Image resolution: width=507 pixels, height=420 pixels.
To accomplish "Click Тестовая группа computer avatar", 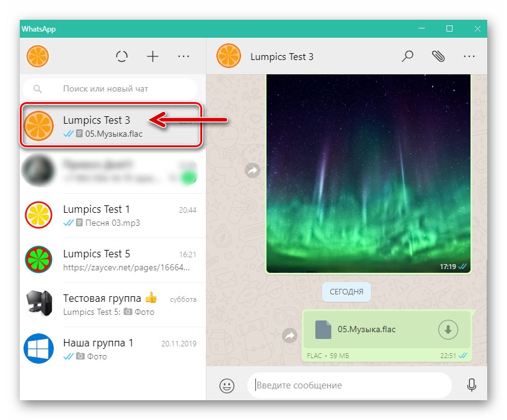I will click(38, 304).
